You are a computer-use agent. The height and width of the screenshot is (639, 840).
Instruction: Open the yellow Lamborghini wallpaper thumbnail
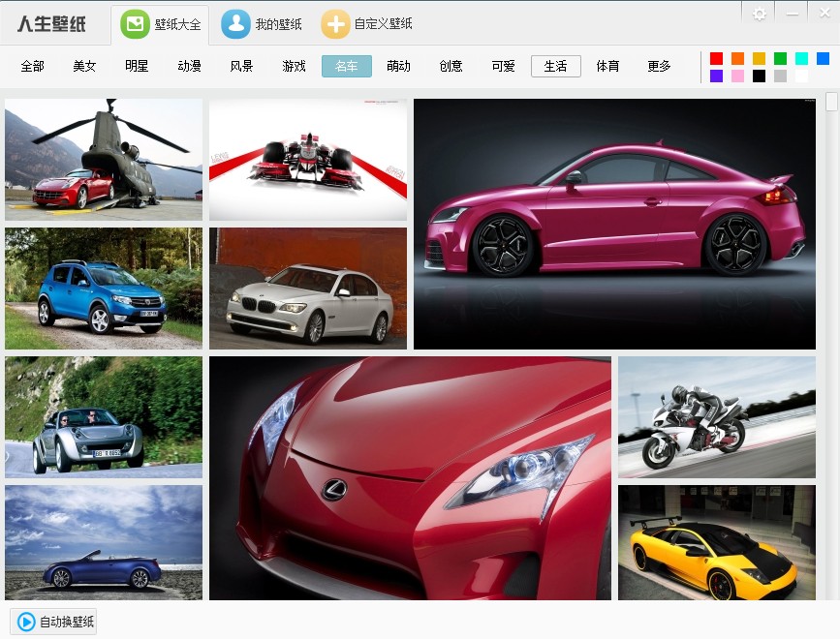716,542
